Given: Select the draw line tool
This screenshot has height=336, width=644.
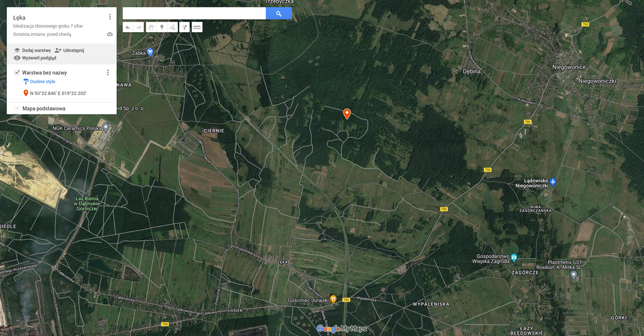Looking at the screenshot, I should (x=172, y=28).
